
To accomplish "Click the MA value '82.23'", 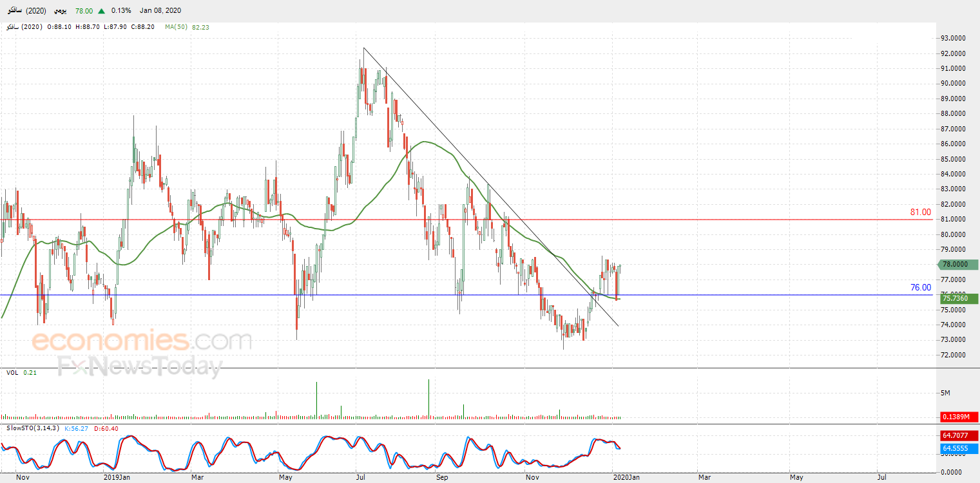I will 201,27.
